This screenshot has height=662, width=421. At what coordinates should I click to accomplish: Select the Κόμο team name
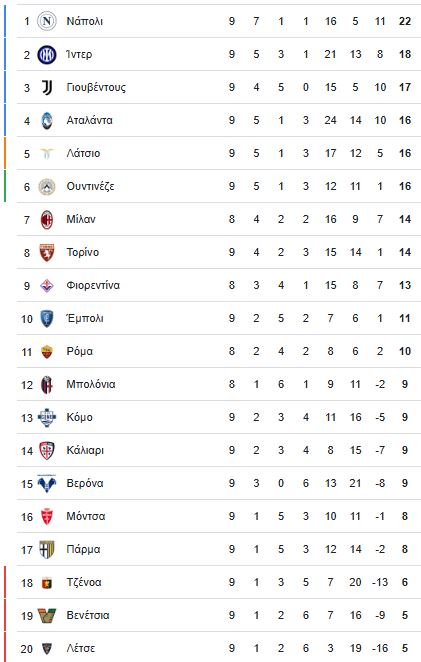coord(79,417)
